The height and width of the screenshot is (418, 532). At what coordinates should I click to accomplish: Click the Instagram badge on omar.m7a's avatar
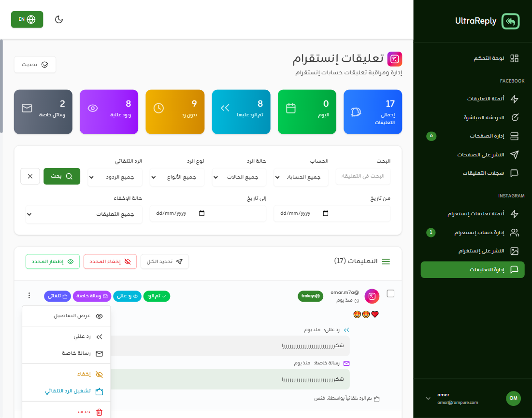pos(372,296)
